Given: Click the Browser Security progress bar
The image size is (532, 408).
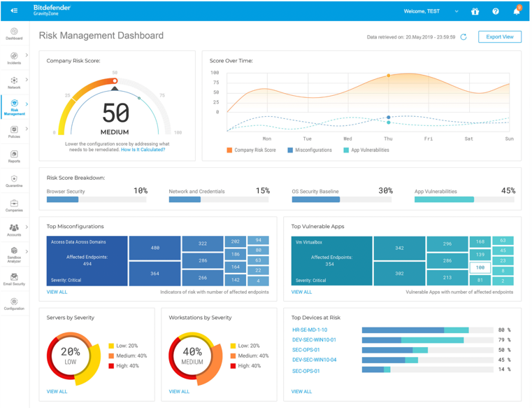Looking at the screenshot, I should coord(96,199).
